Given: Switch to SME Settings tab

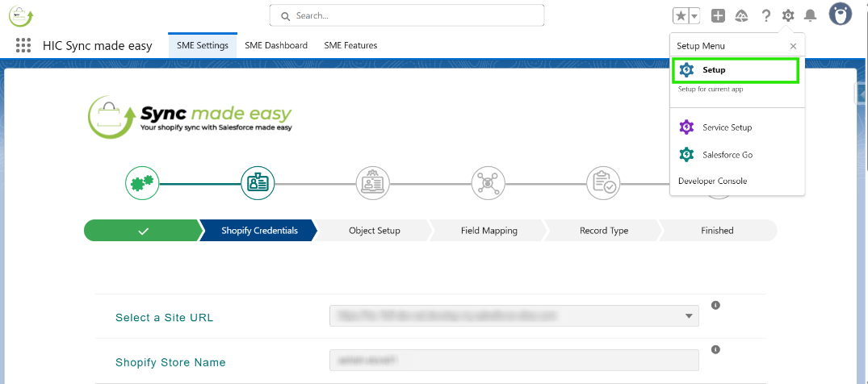Looking at the screenshot, I should tap(203, 45).
